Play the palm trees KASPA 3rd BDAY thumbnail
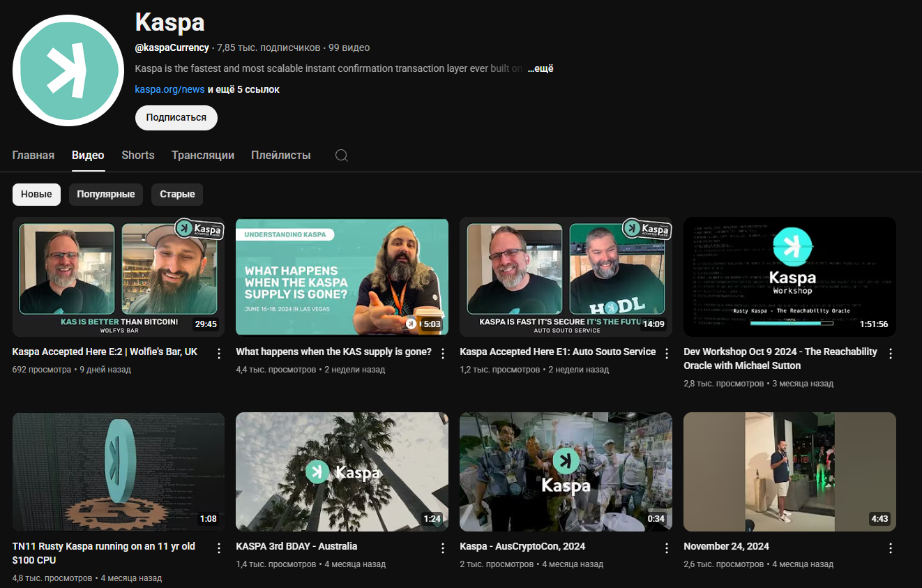 pos(342,472)
